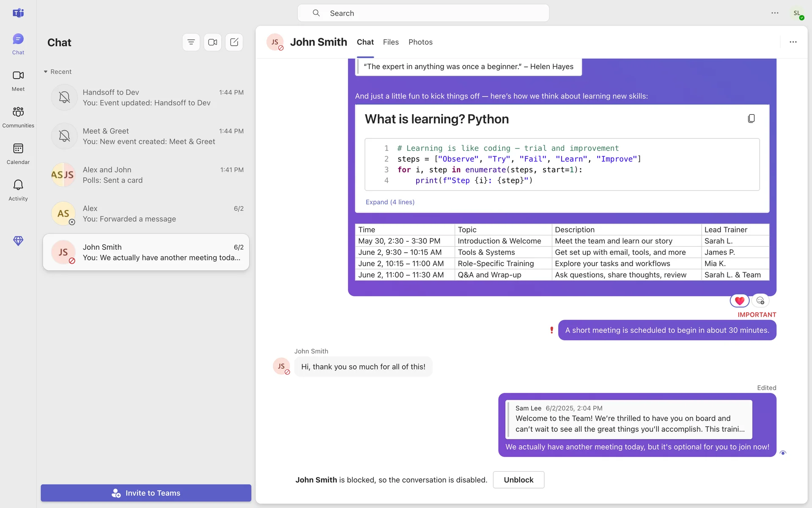Screen dimensions: 812x508
Task: Click the filter chats icon
Action: coord(191,42)
